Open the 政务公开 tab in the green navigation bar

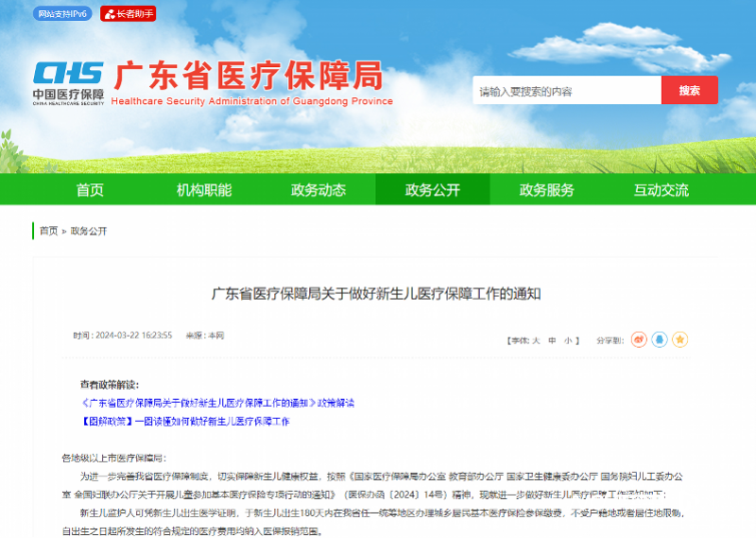tap(433, 190)
